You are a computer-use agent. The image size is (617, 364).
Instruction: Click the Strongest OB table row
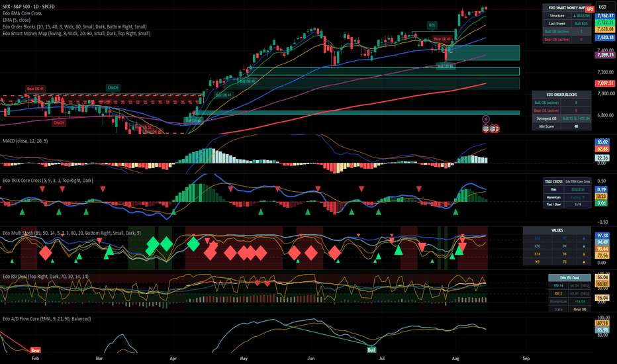tap(561, 118)
